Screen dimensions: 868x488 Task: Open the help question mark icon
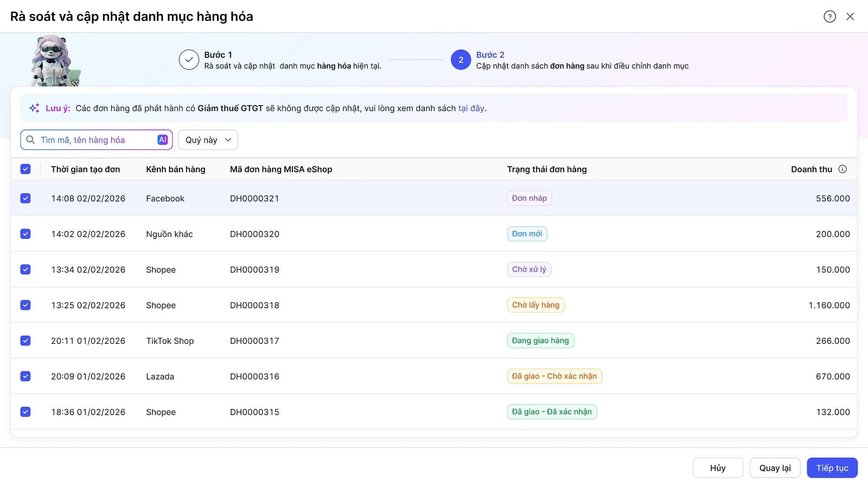pyautogui.click(x=829, y=16)
